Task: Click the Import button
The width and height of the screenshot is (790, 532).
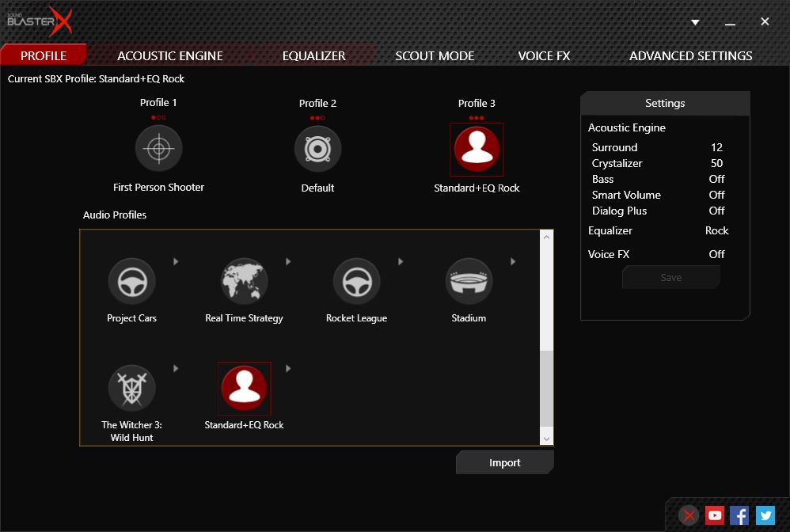Action: pos(504,463)
